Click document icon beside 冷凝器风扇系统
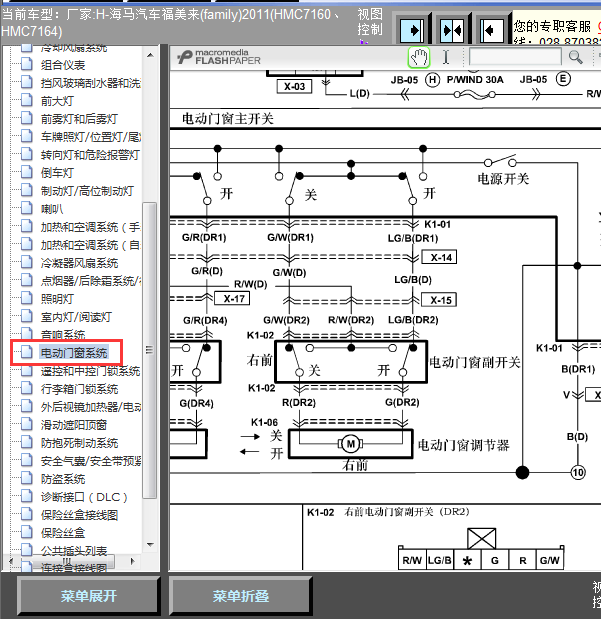The width and height of the screenshot is (601, 619). point(26,262)
